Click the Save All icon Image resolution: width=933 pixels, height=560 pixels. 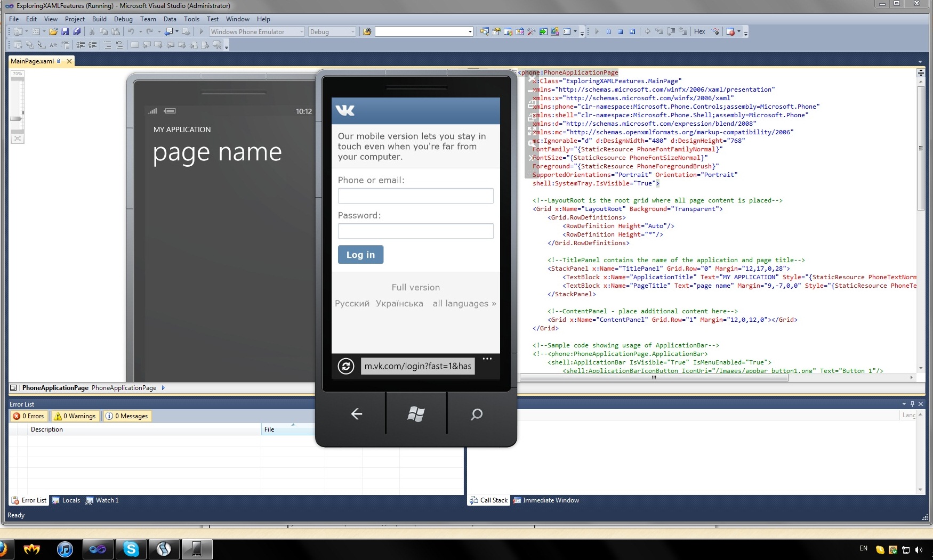point(77,32)
